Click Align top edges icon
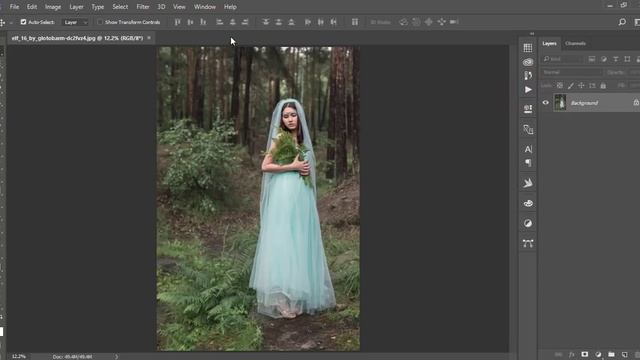 point(177,22)
